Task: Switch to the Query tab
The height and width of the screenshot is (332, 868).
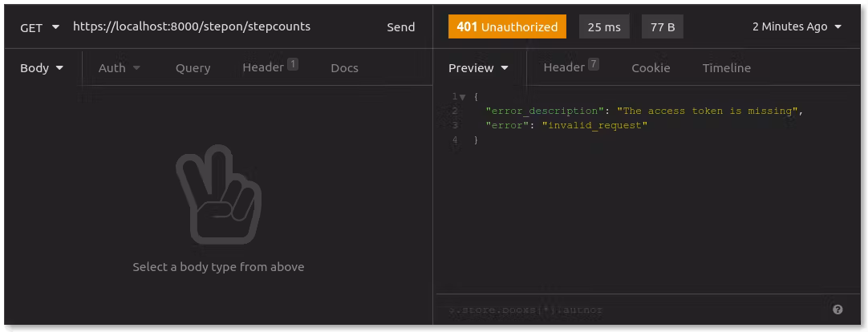Action: [193, 68]
